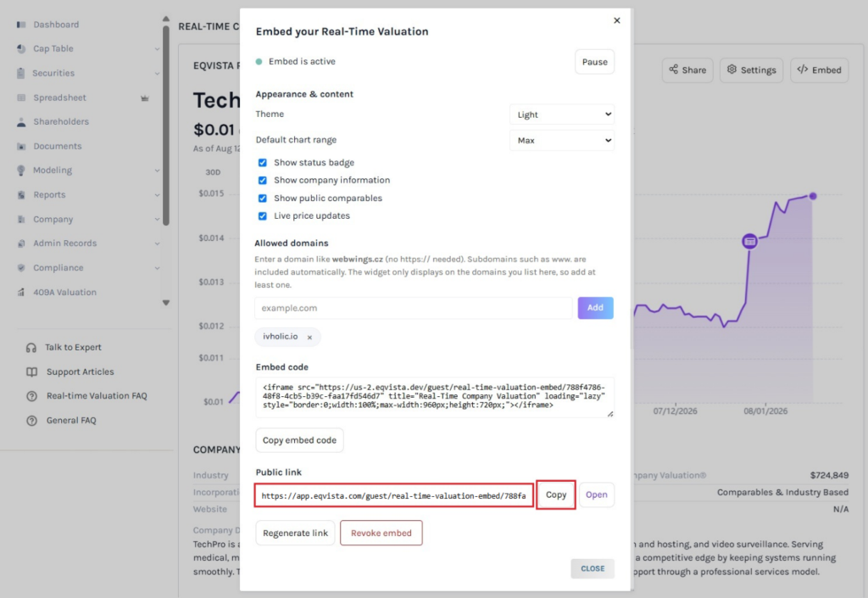
Task: Open Documents in the sidebar
Action: click(x=58, y=146)
